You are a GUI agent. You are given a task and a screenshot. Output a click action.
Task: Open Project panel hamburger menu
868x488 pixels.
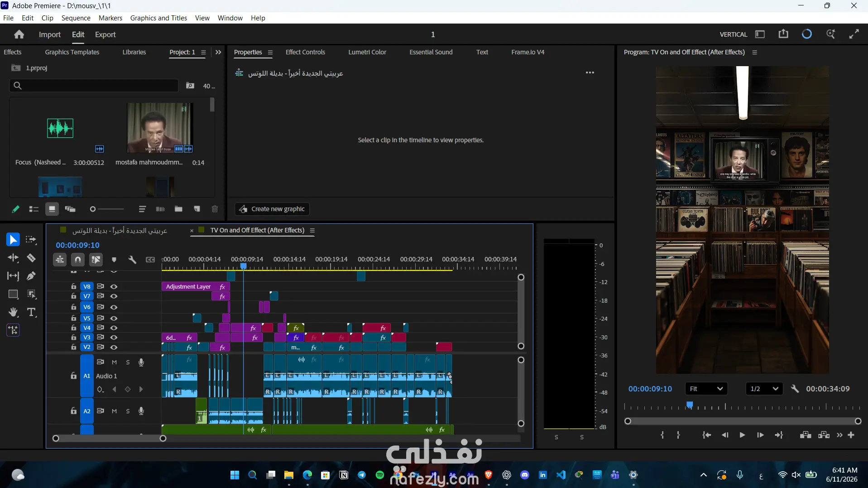click(x=203, y=53)
